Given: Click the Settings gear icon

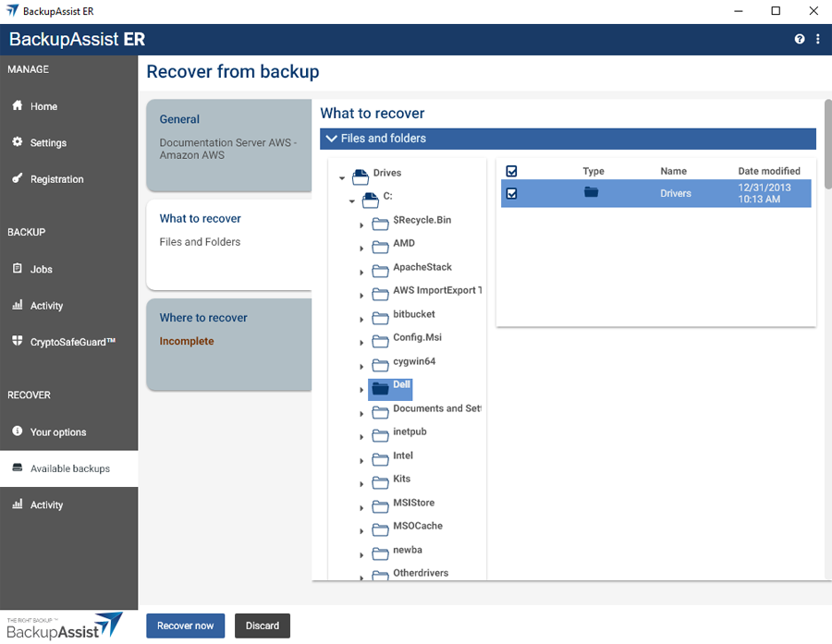Looking at the screenshot, I should point(18,141).
